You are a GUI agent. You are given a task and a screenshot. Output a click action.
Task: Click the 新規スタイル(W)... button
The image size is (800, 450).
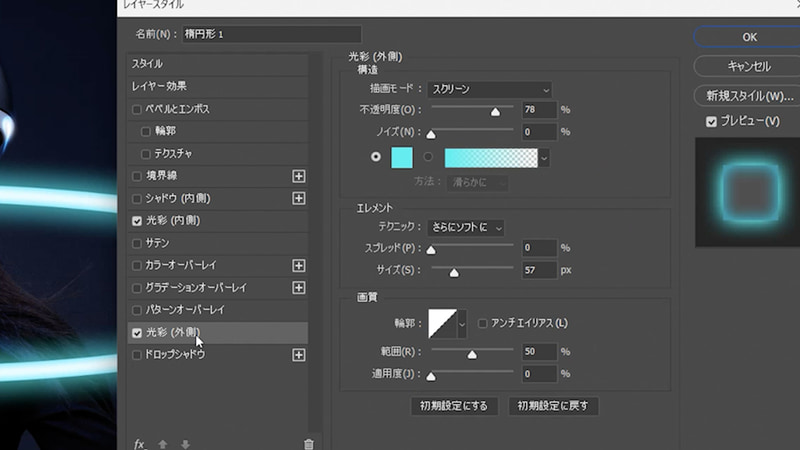[x=749, y=95]
